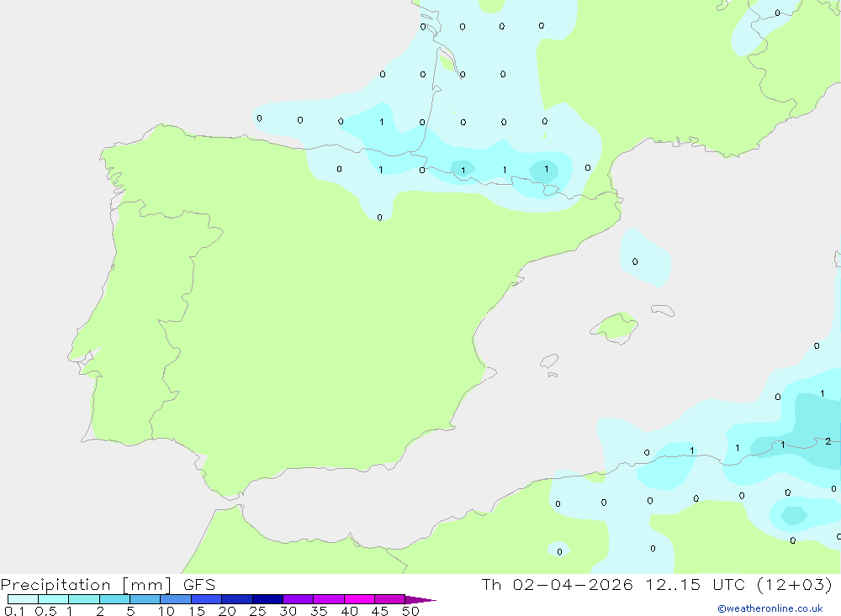Click the '35' legend scale label
This screenshot has width=841, height=616.
pyautogui.click(x=319, y=611)
